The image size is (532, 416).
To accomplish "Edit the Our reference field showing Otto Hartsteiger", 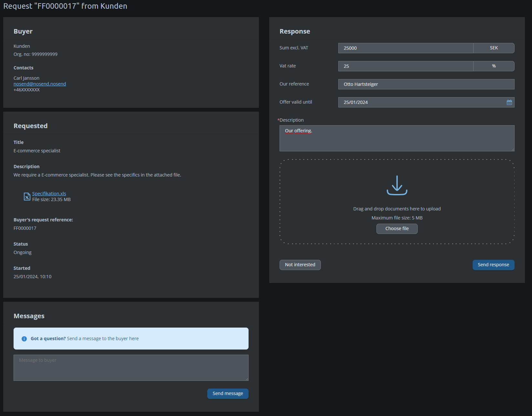I will point(426,84).
